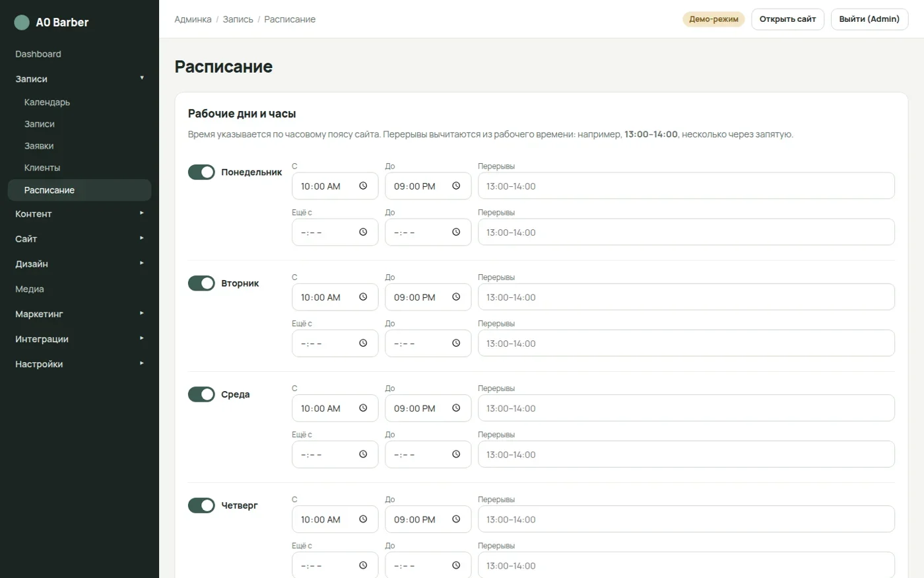Click clock icon in Wednesday's empty end field
The height and width of the screenshot is (578, 924).
pos(456,454)
